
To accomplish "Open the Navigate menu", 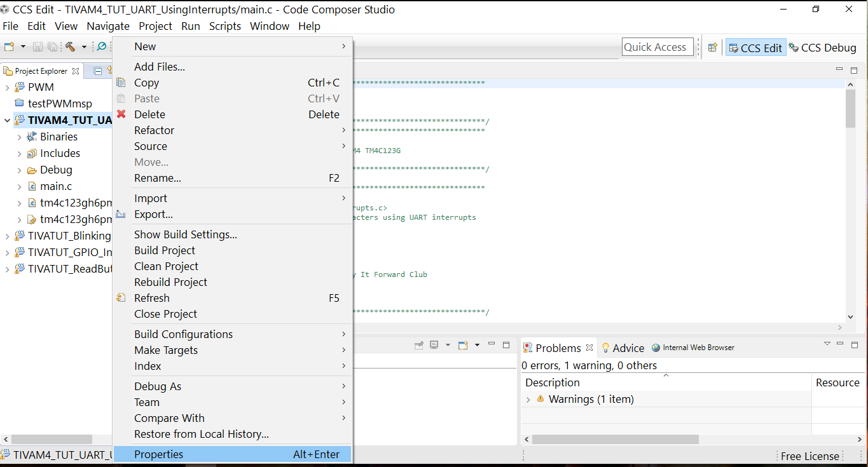I will click(x=108, y=26).
